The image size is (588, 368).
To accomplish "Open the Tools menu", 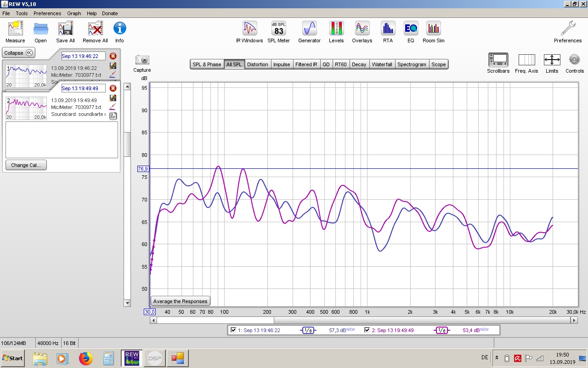I will click(x=22, y=13).
